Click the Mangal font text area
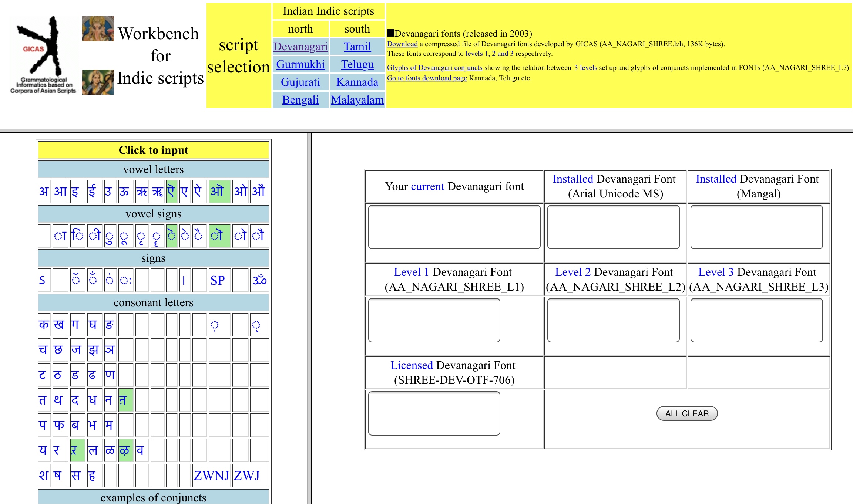Image resolution: width=853 pixels, height=504 pixels. pyautogui.click(x=756, y=227)
